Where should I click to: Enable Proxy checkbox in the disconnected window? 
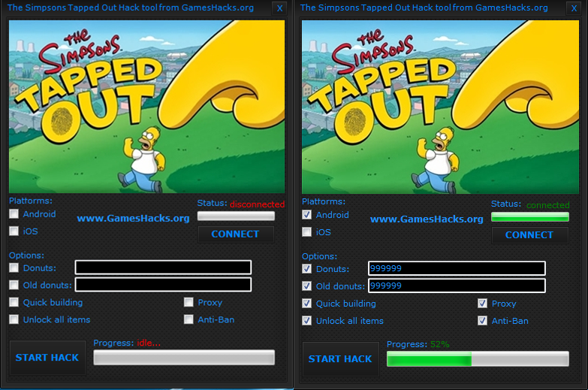click(188, 302)
